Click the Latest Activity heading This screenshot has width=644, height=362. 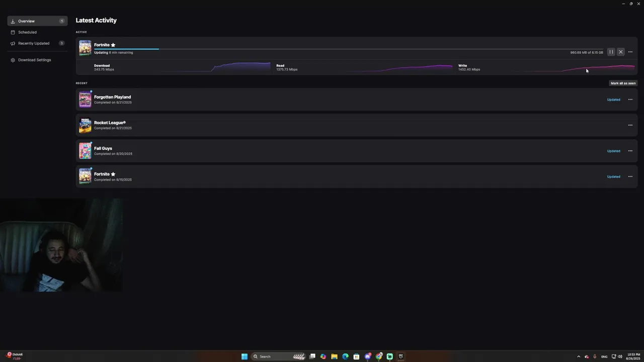pos(96,20)
